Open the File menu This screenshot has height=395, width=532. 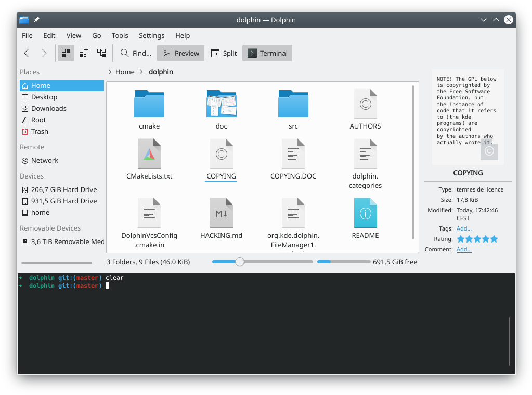pos(27,36)
